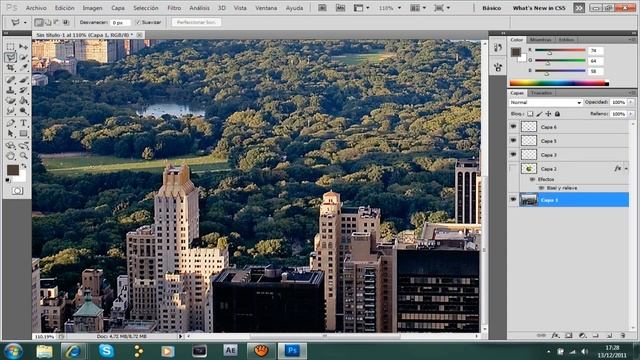
Task: Click the Desvanecer feather input field
Action: pos(120,22)
